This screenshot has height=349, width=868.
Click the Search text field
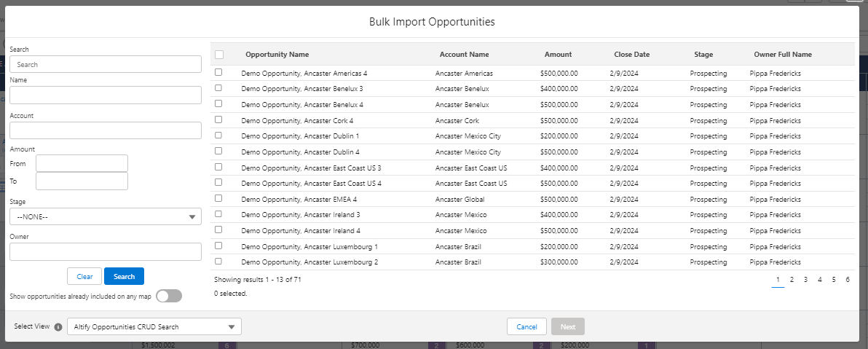pyautogui.click(x=105, y=64)
